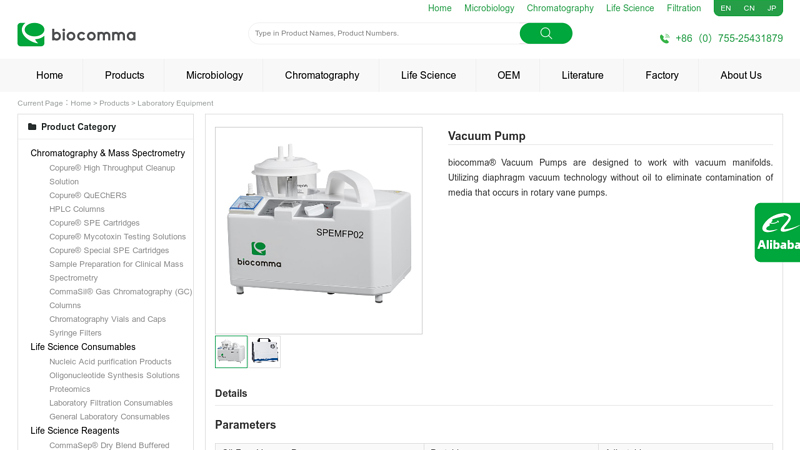
Task: Switch language to CN
Action: pyautogui.click(x=749, y=8)
